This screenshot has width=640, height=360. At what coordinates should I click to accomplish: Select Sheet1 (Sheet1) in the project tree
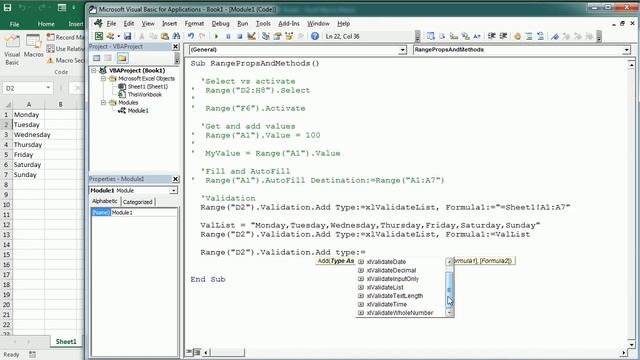click(147, 87)
